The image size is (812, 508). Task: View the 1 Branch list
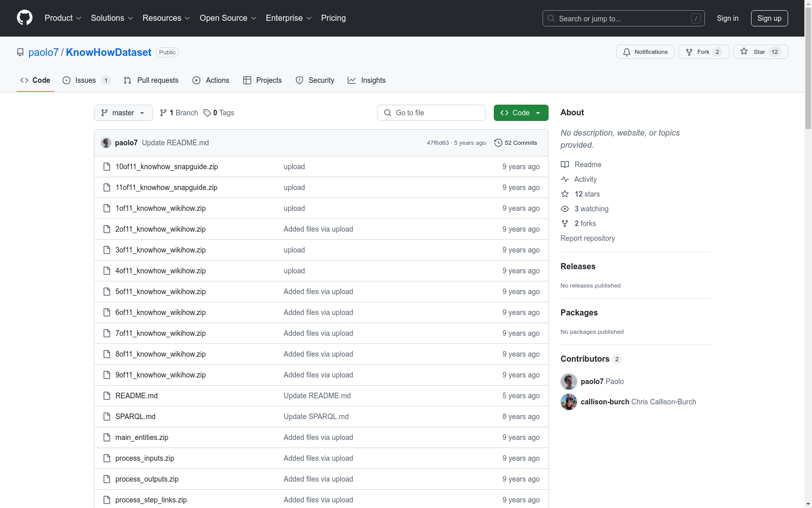click(179, 113)
